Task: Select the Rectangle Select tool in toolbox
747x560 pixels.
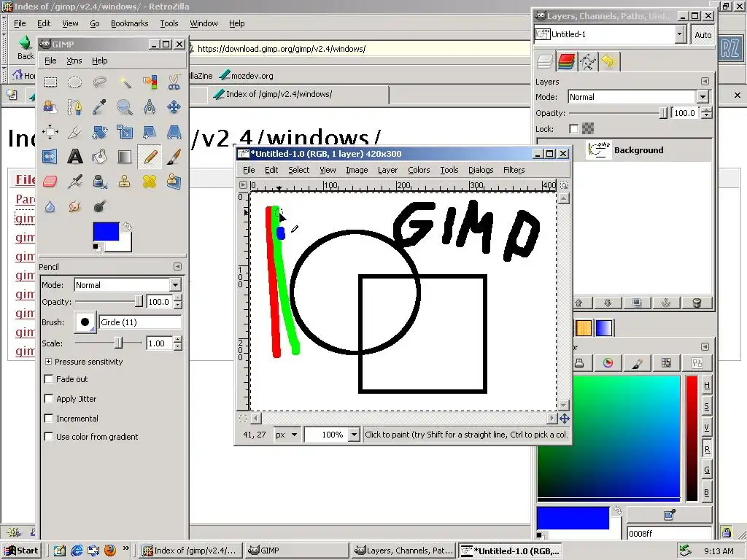Action: 50,82
